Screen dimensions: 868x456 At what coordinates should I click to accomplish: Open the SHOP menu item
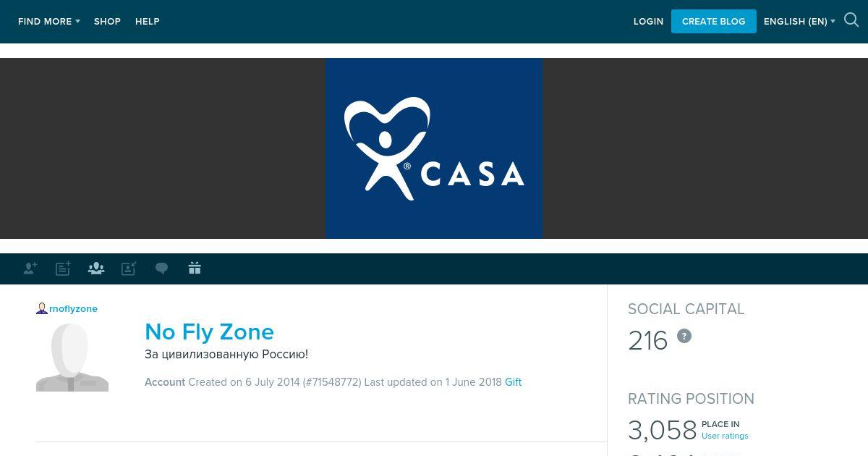(x=107, y=22)
